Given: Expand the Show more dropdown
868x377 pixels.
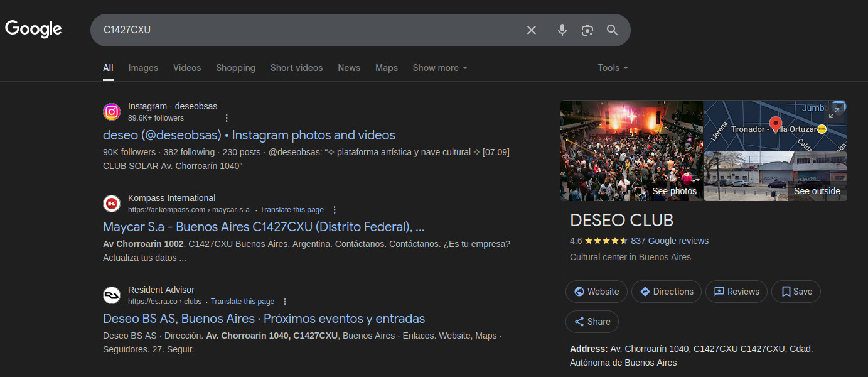Looking at the screenshot, I should tap(440, 68).
